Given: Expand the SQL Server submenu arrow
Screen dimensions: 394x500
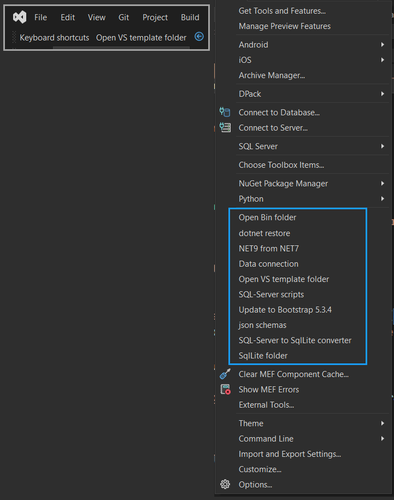Looking at the screenshot, I should coord(382,146).
